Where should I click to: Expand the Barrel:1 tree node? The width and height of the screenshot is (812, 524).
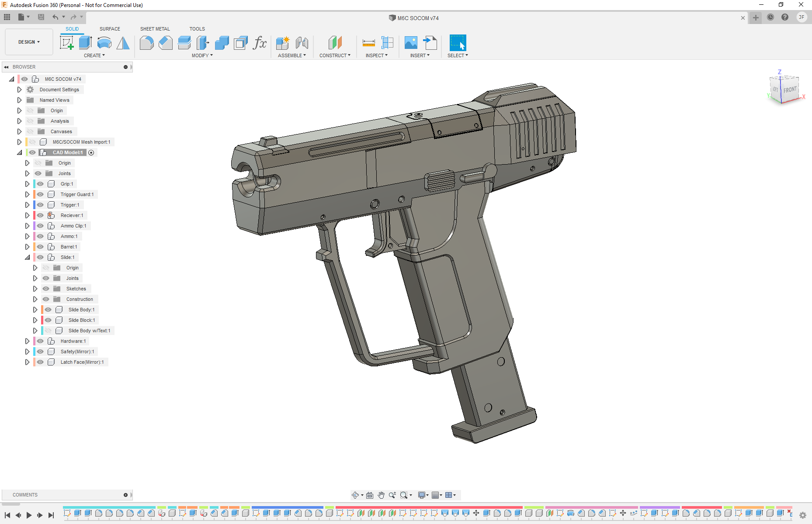tap(27, 247)
